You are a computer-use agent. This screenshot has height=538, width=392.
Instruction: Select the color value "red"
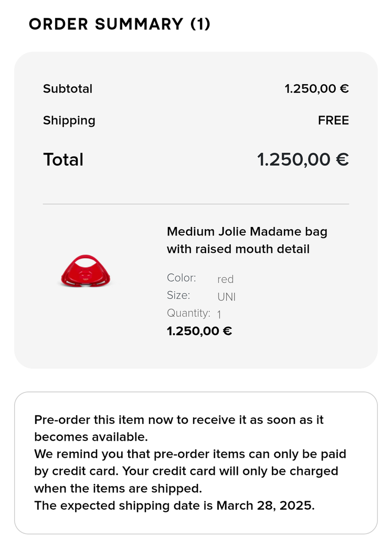(226, 280)
